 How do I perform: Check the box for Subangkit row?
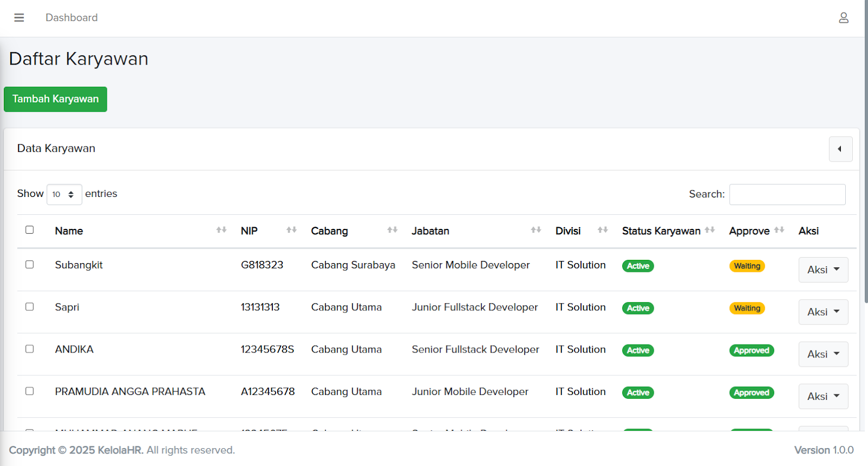pyautogui.click(x=30, y=265)
